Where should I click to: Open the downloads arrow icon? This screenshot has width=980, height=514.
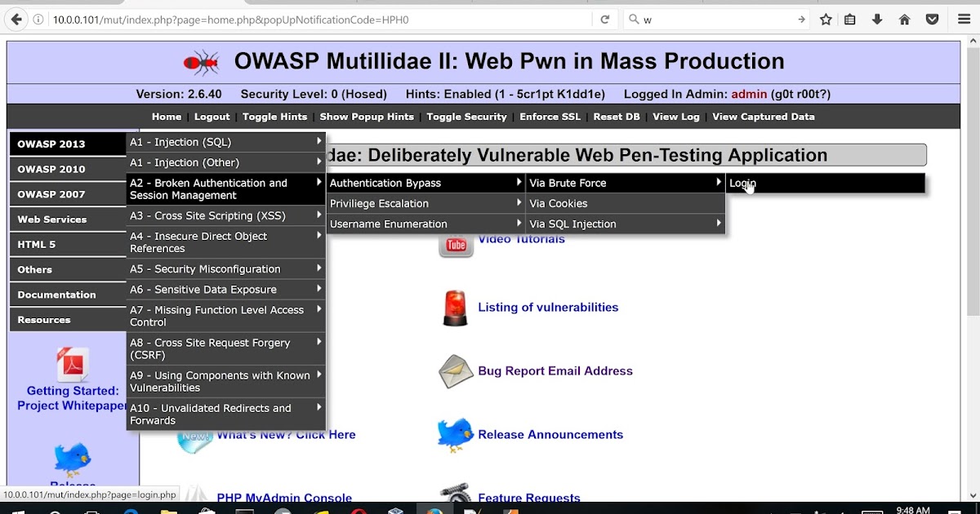pyautogui.click(x=877, y=20)
